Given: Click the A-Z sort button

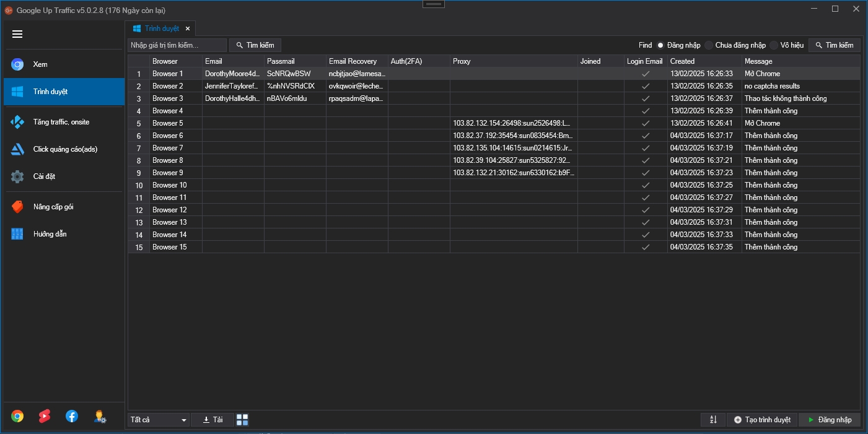Looking at the screenshot, I should pos(712,420).
